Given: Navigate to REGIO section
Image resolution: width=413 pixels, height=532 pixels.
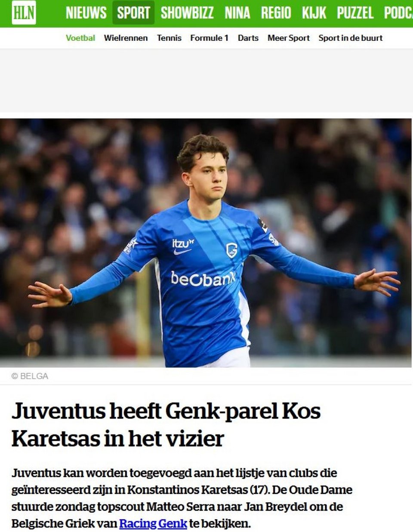Looking at the screenshot, I should 276,13.
